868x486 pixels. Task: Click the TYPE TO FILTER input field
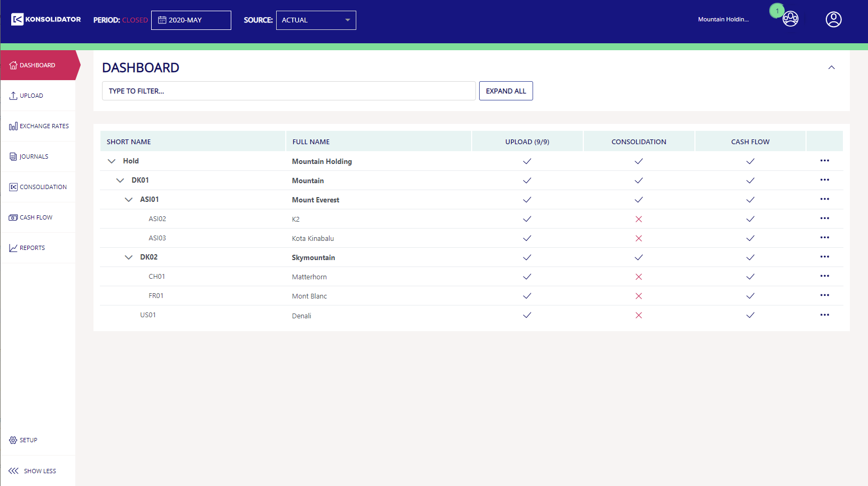[x=288, y=90]
